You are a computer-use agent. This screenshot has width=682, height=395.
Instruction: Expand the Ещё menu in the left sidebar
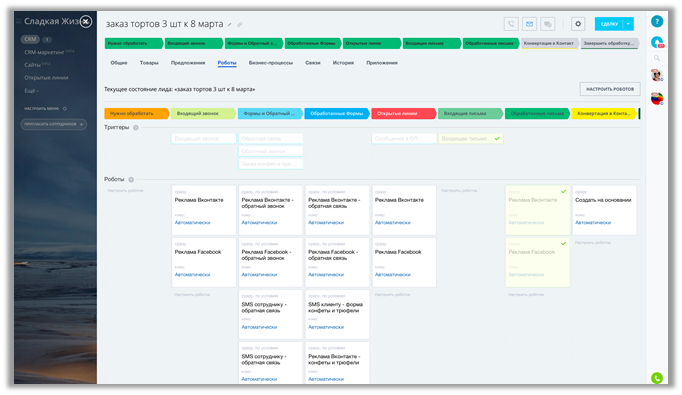coord(31,91)
